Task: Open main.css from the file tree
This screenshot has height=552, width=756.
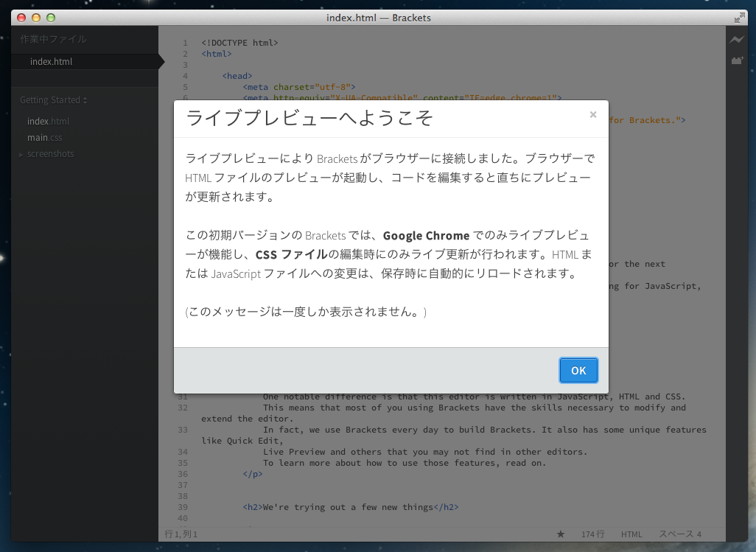Action: point(45,138)
